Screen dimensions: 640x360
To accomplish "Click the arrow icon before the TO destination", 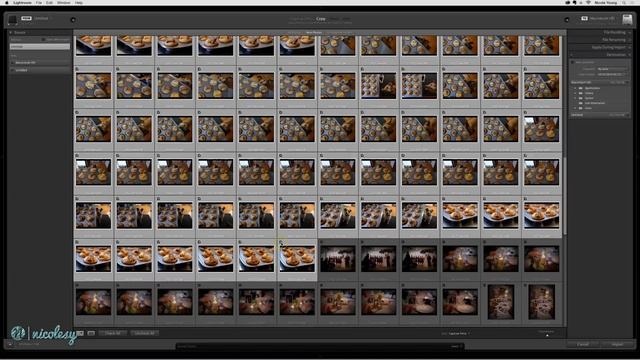I will (567, 20).
